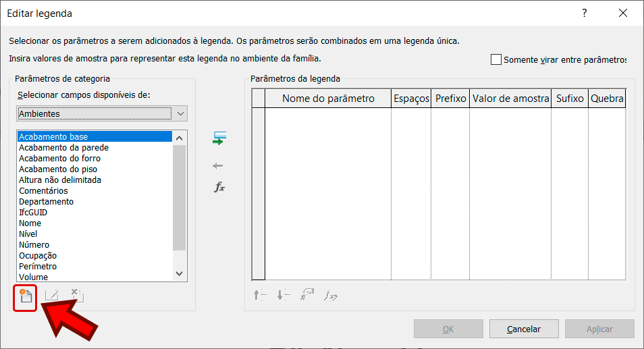Close the Editar legenda dialog
The width and height of the screenshot is (644, 349).
point(623,13)
